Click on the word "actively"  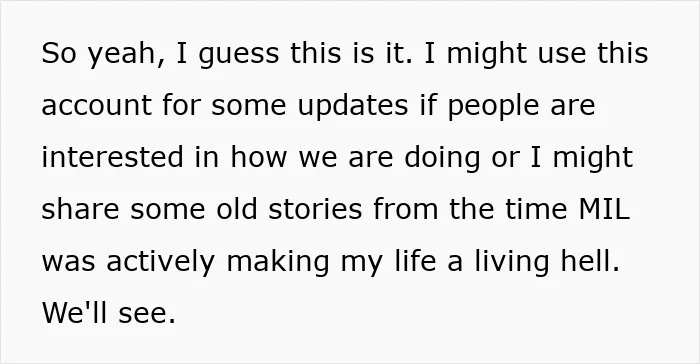[x=160, y=262]
